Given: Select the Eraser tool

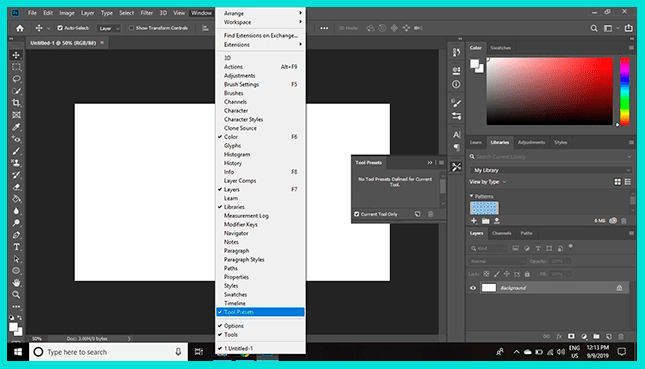Looking at the screenshot, I should [16, 187].
